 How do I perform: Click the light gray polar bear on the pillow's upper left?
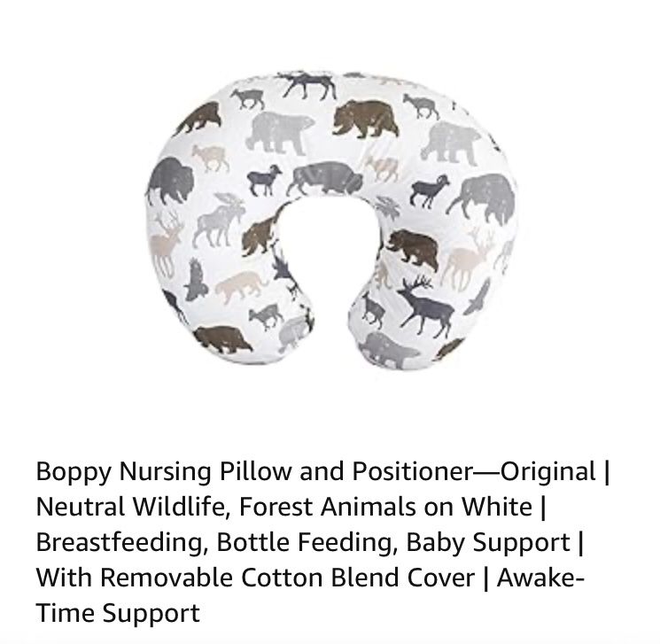point(279,133)
